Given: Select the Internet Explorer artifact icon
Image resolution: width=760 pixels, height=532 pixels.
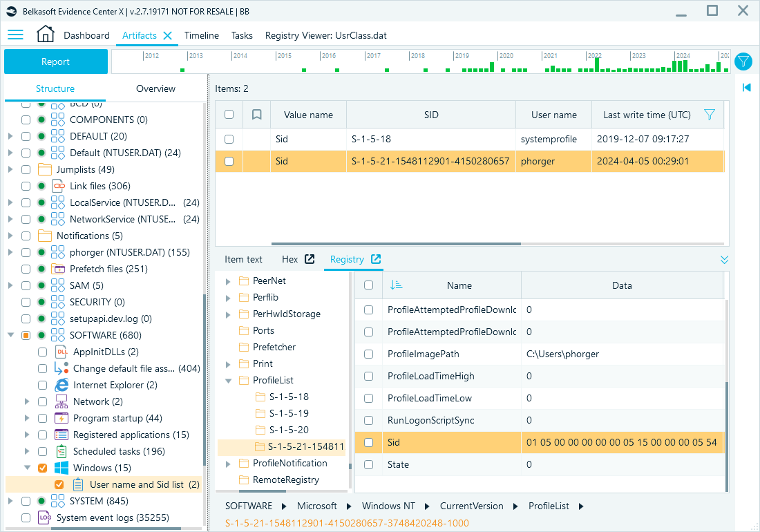Looking at the screenshot, I should [61, 386].
